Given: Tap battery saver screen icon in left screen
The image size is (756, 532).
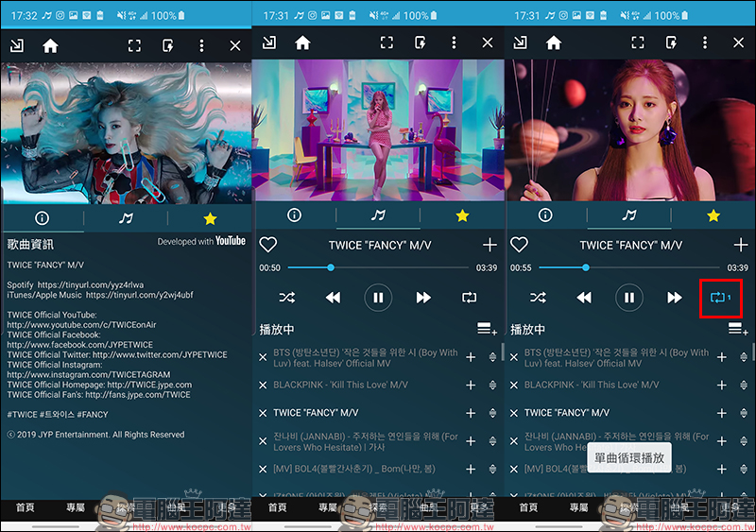Looking at the screenshot, I should pos(168,45).
